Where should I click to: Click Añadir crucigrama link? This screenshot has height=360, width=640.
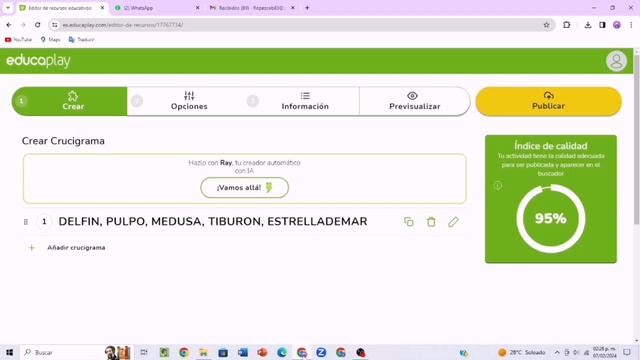[x=76, y=248]
